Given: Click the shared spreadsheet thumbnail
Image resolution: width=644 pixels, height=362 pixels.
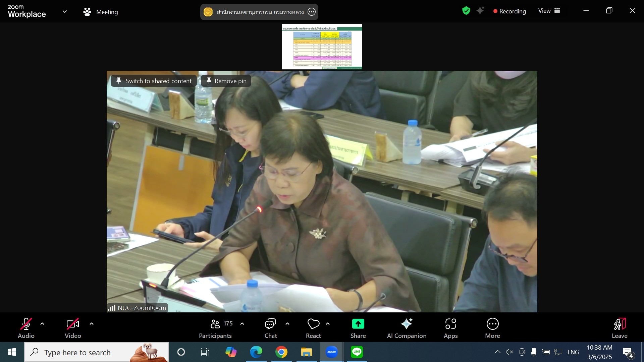Looking at the screenshot, I should 322,47.
